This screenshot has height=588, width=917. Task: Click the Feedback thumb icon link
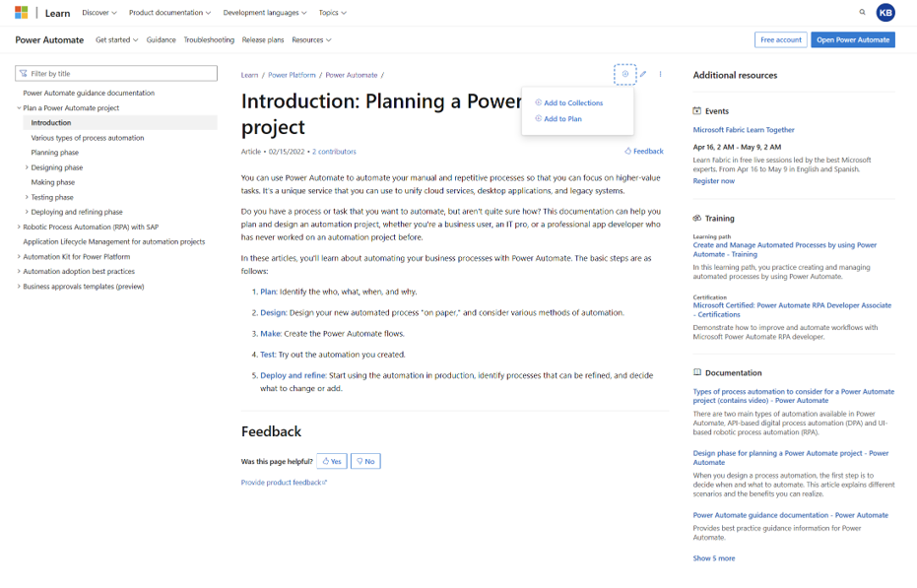tap(643, 151)
